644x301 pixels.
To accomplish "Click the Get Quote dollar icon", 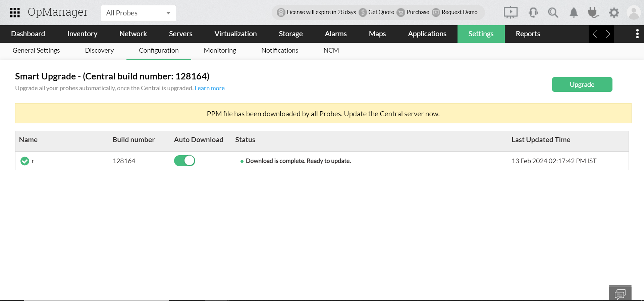I will pos(363,12).
